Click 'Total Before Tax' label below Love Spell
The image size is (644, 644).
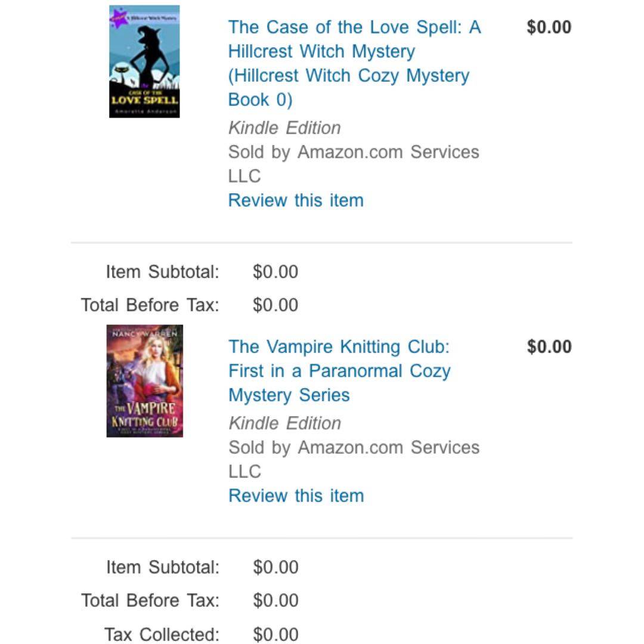(150, 305)
